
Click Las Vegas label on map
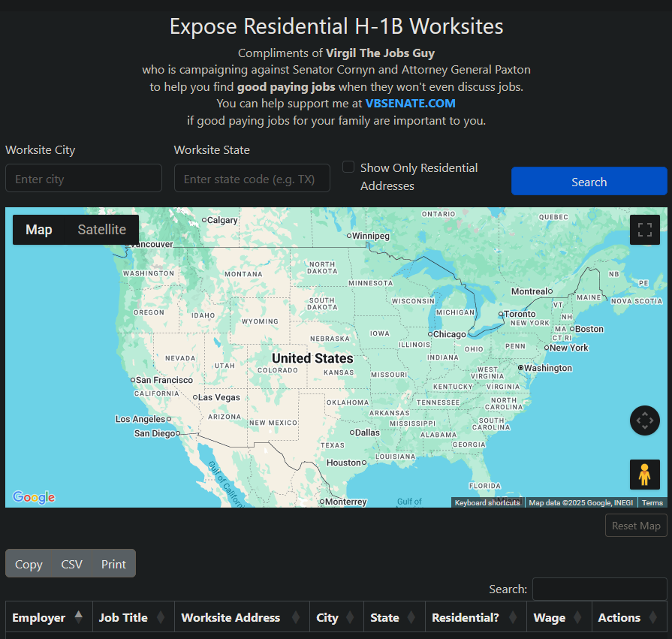(x=219, y=397)
